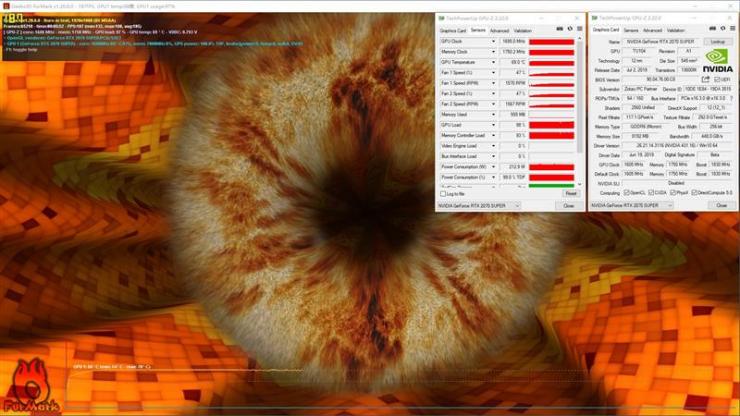Open Memory Controller Load dropdown arrow
The height and width of the screenshot is (416, 740).
[x=494, y=136]
